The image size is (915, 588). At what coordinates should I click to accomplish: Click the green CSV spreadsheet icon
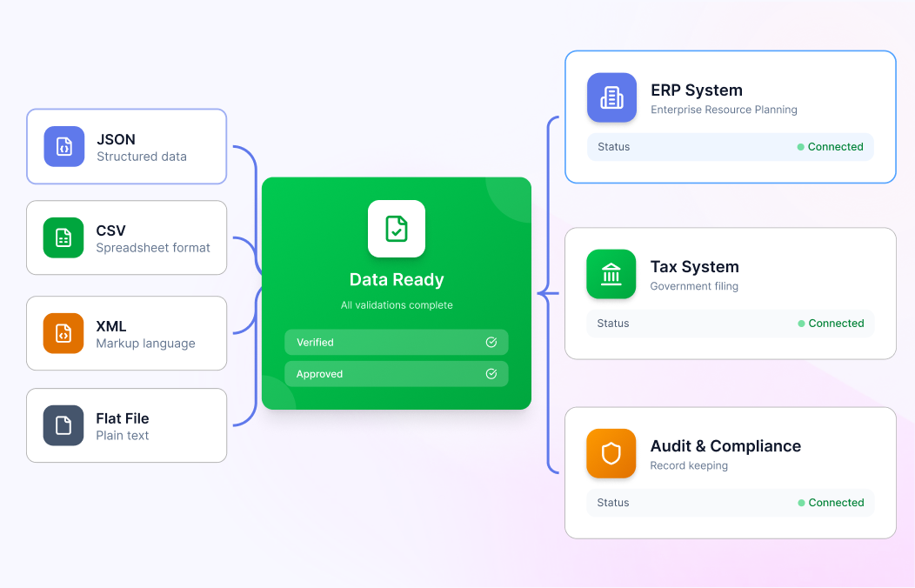point(63,237)
